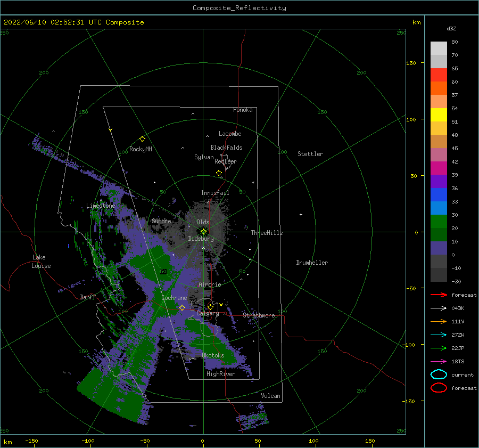Click the Lake Louise label
Screen dimensions: 479x448
point(41,262)
